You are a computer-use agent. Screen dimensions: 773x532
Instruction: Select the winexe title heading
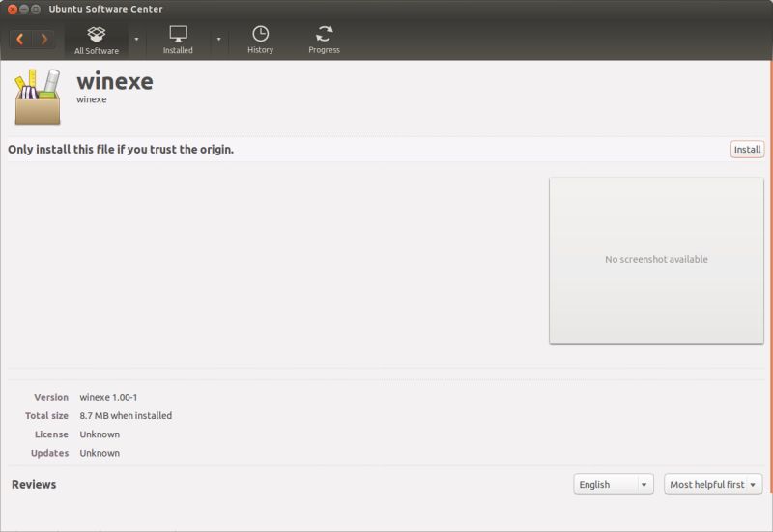pyautogui.click(x=115, y=81)
